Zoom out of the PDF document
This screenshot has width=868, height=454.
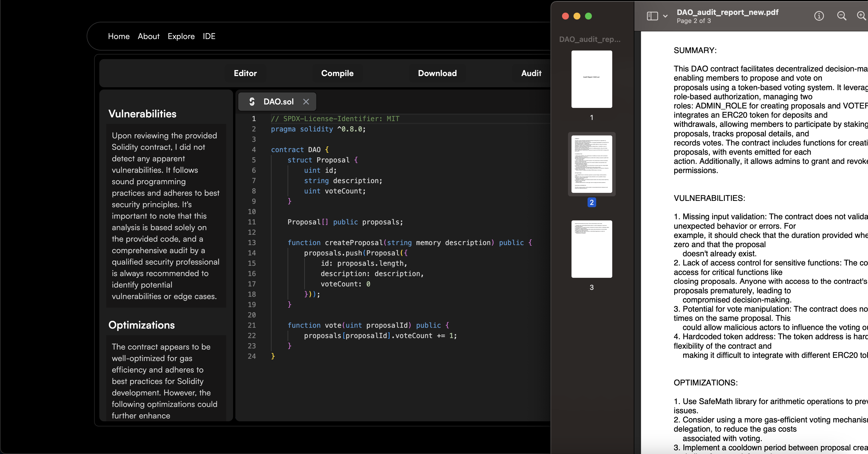click(x=841, y=16)
